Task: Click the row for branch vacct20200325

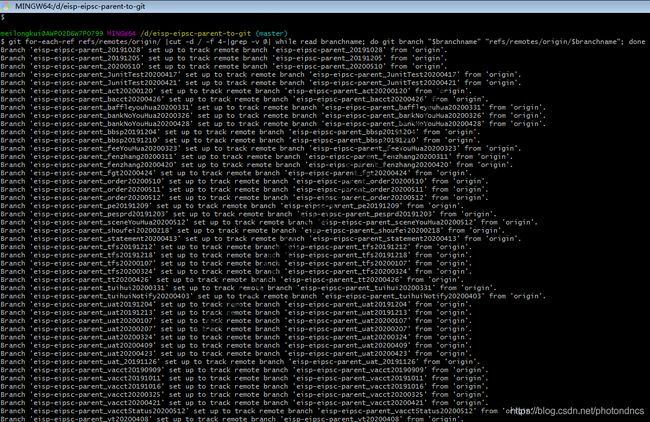Action: pyautogui.click(x=244, y=395)
